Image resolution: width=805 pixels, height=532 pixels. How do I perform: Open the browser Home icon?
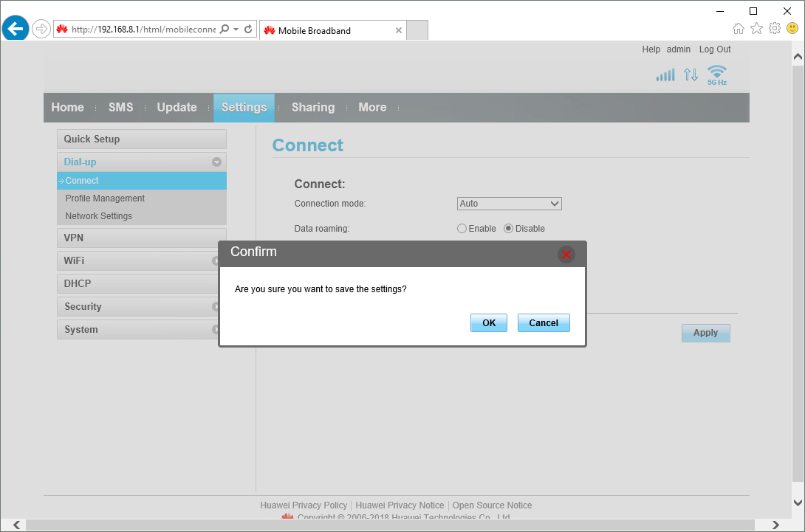tap(738, 29)
